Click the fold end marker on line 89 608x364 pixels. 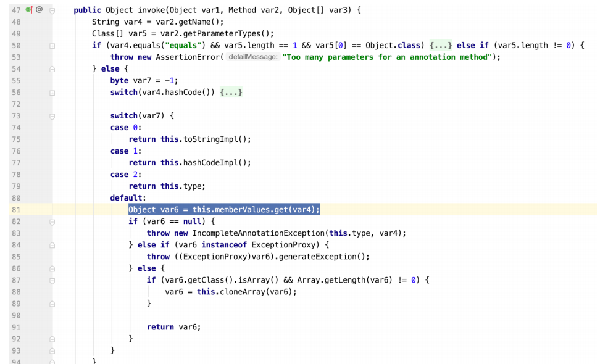tap(52, 304)
